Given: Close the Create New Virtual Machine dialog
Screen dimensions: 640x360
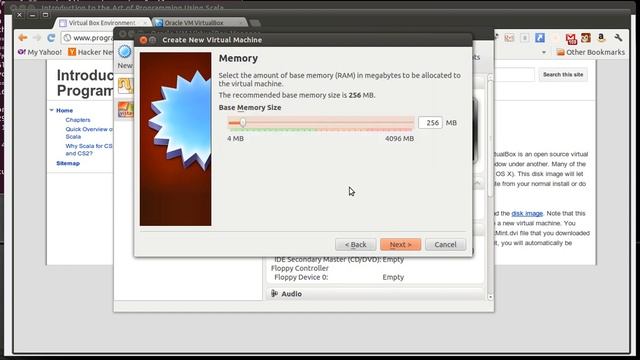Looking at the screenshot, I should [143, 40].
